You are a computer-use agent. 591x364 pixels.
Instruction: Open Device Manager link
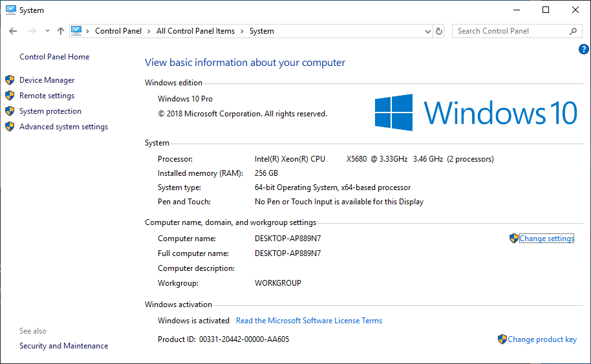coord(47,80)
